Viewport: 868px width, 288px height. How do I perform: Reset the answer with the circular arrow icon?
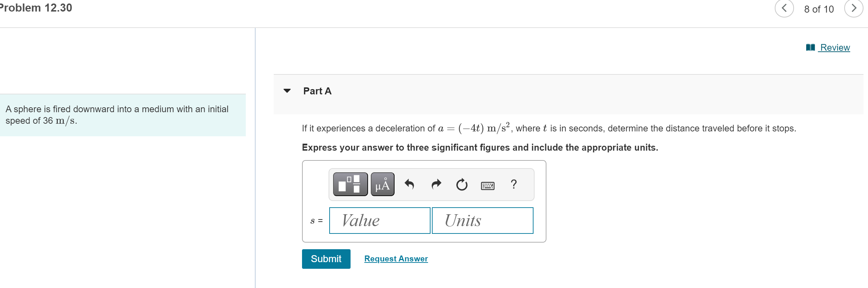[x=462, y=185]
